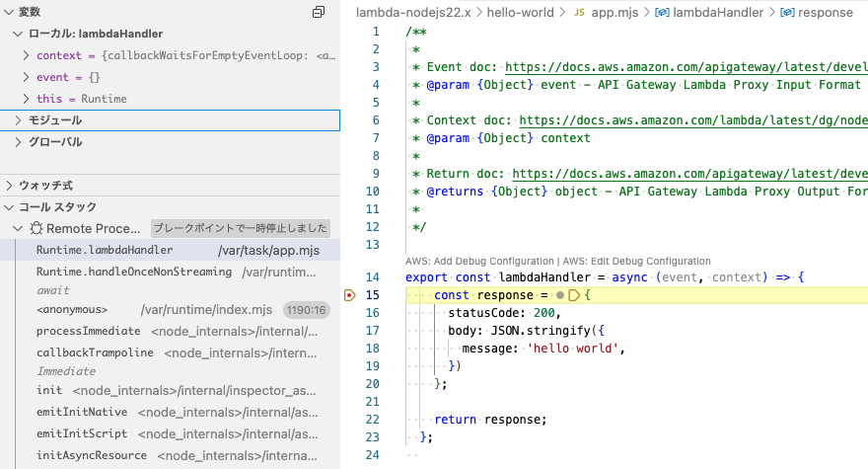Collapse the ローカル: lambdaHandler scope
Image resolution: width=868 pixels, height=469 pixels.
[x=18, y=34]
